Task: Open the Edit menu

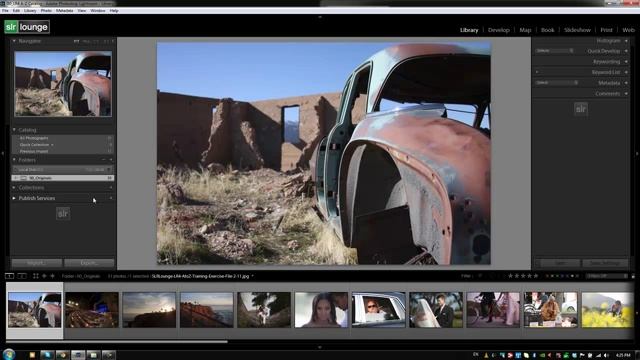Action: tap(16, 11)
